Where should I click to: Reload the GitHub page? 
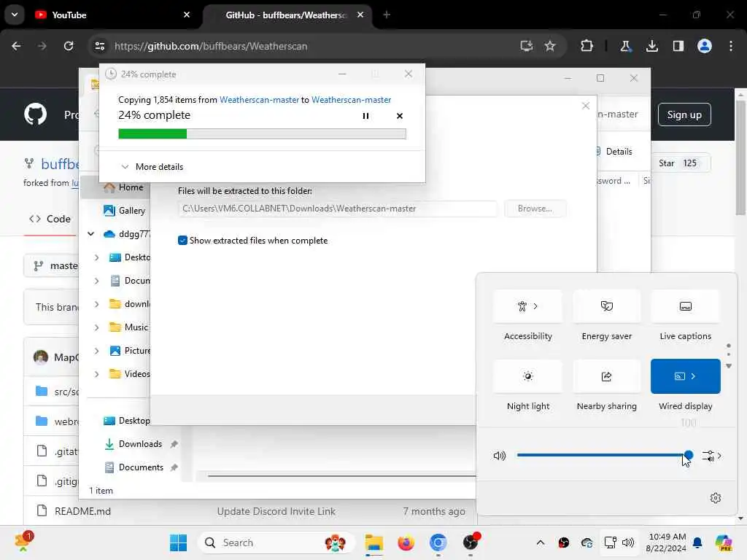pyautogui.click(x=69, y=46)
